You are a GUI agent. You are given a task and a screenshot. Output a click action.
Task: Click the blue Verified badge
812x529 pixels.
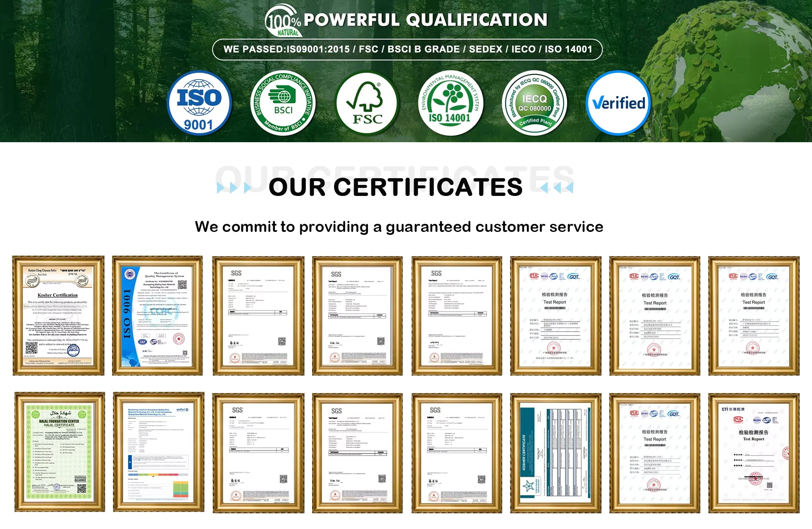(x=618, y=103)
